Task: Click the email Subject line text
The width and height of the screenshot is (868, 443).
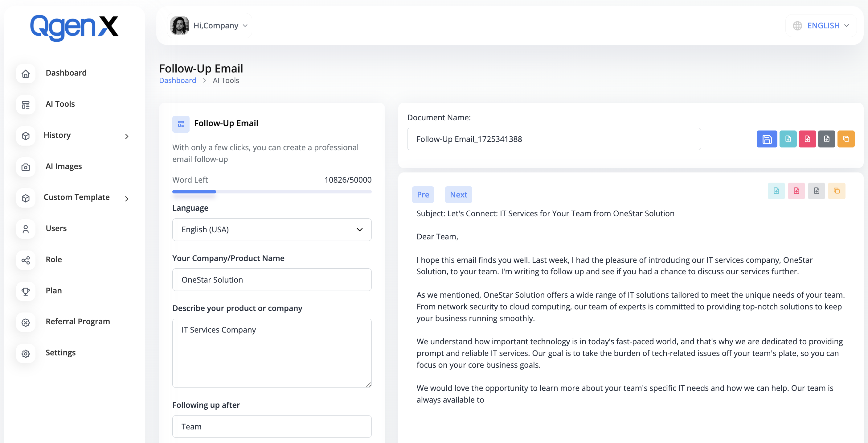Action: [x=546, y=213]
